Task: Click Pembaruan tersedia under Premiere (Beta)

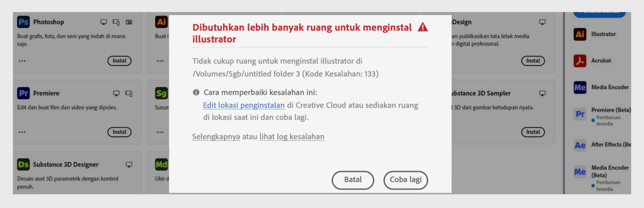Action: [x=608, y=121]
